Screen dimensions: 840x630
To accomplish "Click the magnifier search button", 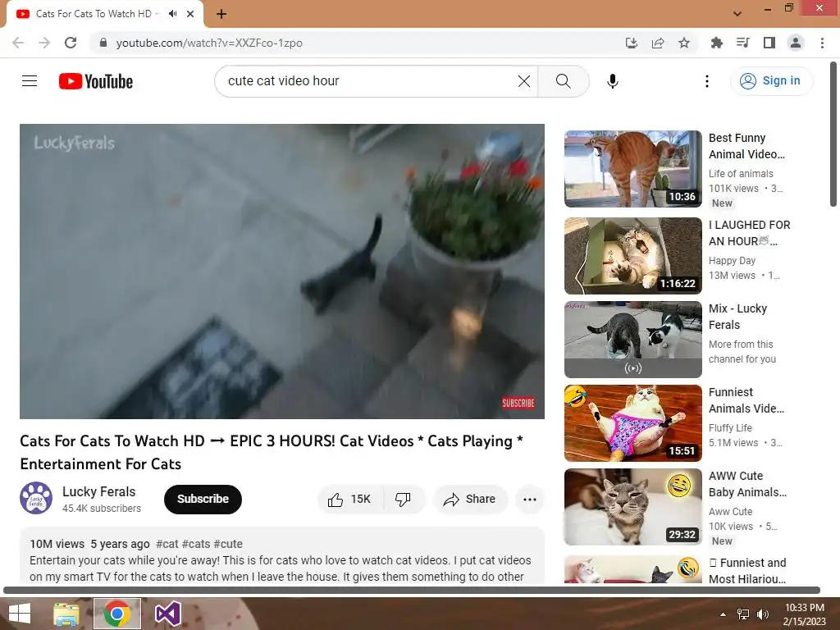I will (563, 81).
